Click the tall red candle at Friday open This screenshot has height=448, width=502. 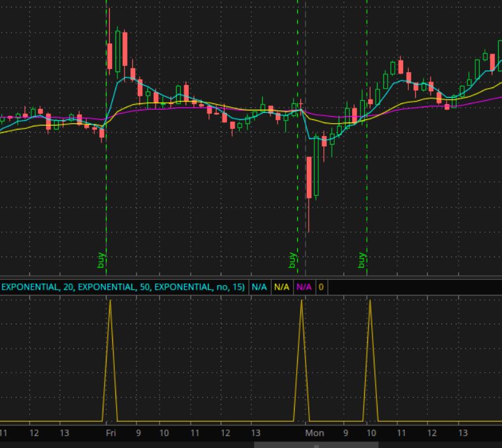coord(110,56)
